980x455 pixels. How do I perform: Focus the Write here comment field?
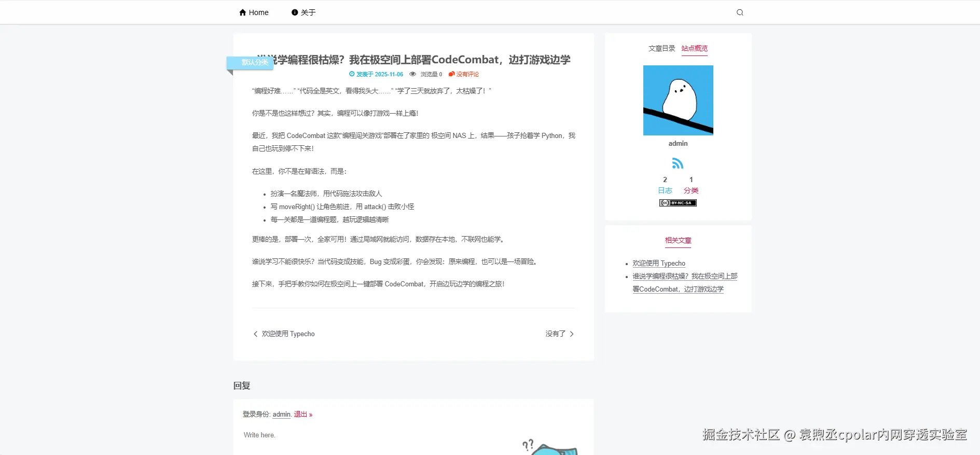click(x=413, y=441)
